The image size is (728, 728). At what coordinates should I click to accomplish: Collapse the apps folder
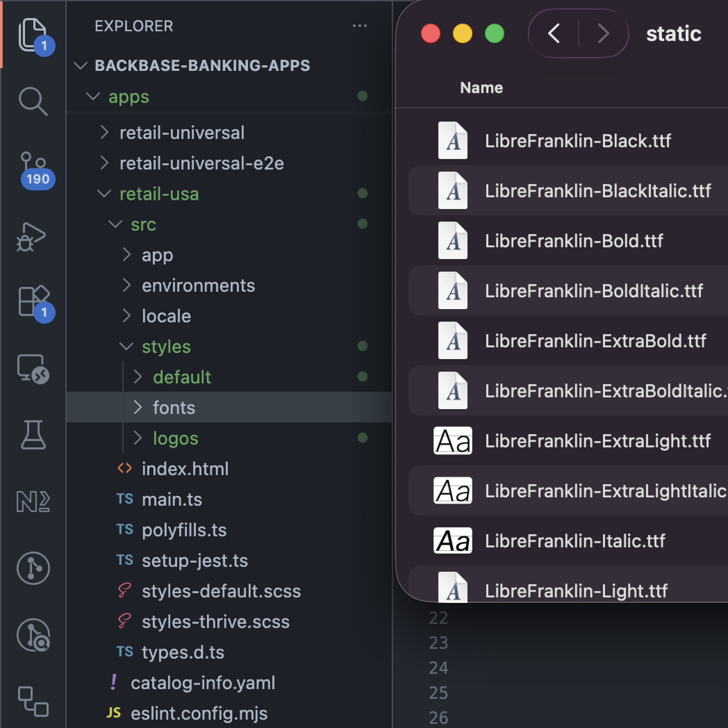93,97
